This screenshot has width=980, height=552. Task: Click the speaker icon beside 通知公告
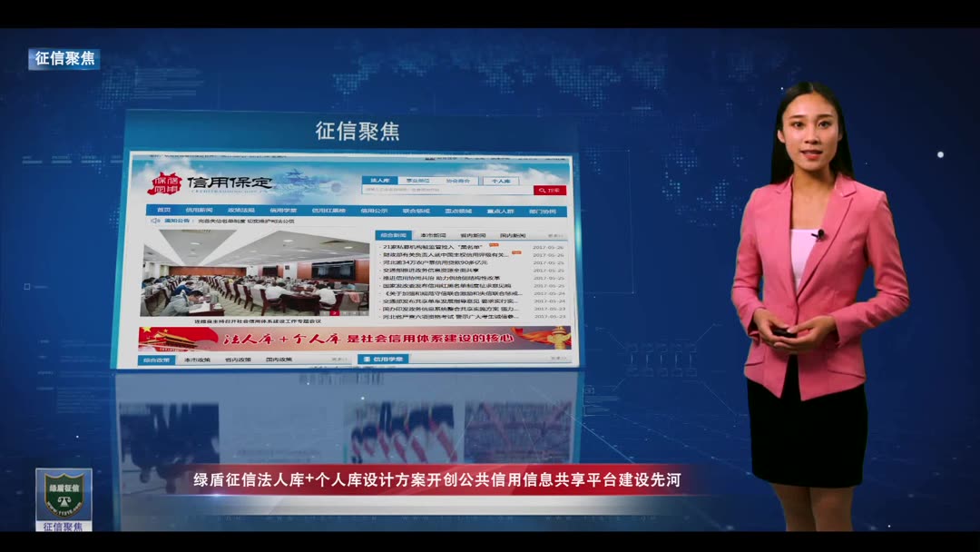(x=154, y=220)
